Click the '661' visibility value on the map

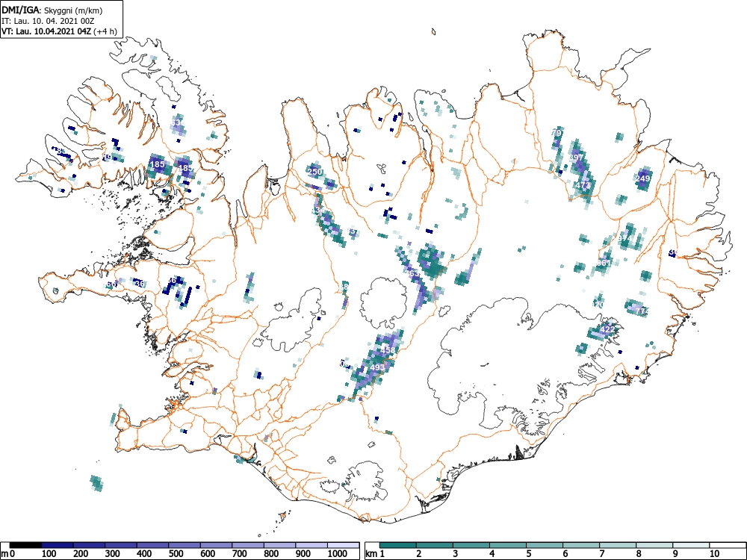click(x=603, y=263)
